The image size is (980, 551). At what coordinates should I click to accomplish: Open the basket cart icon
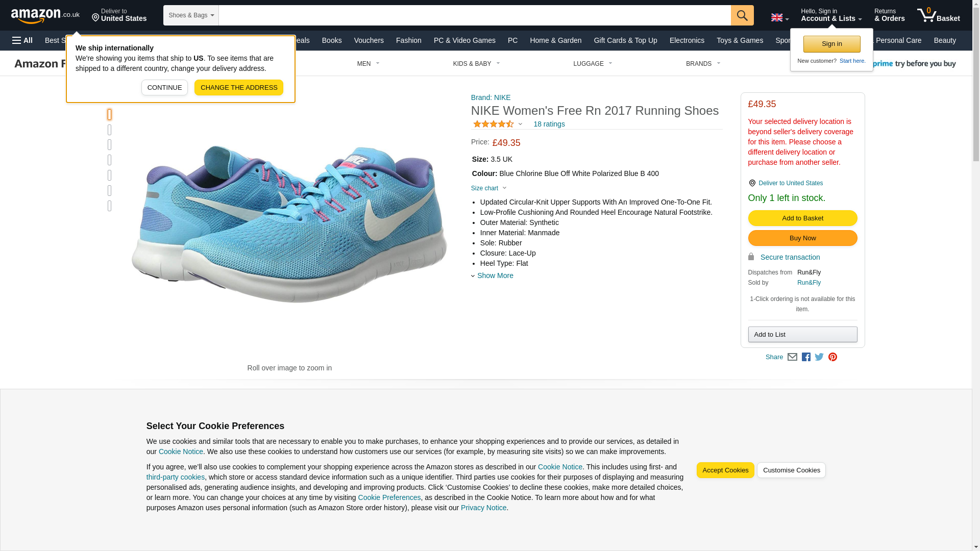point(938,15)
